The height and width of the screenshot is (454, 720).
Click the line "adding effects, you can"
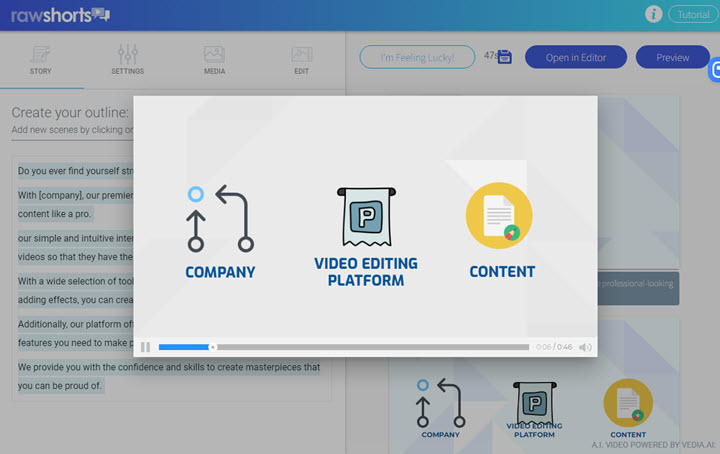[75, 300]
